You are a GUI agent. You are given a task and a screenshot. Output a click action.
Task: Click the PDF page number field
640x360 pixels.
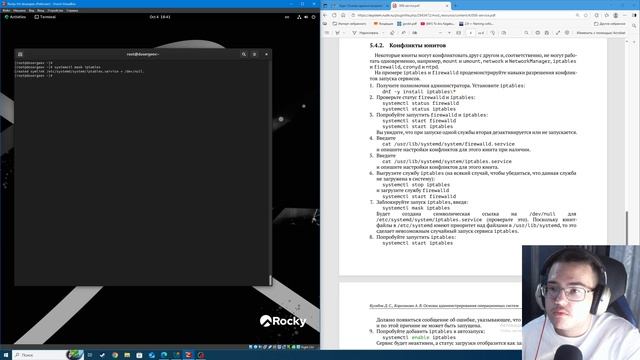(470, 33)
